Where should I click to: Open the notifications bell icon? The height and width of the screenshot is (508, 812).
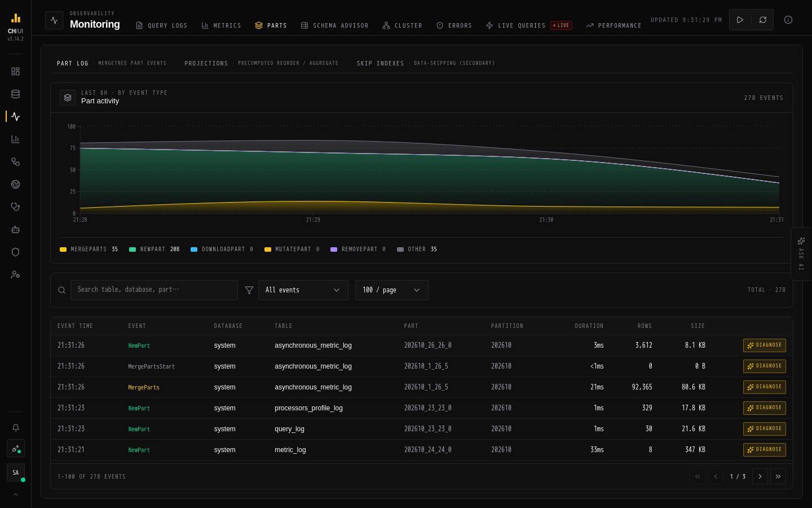[15, 428]
